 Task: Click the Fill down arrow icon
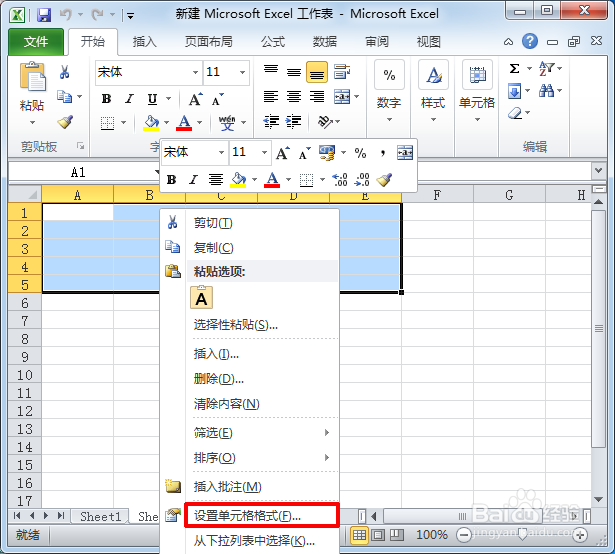click(x=514, y=91)
